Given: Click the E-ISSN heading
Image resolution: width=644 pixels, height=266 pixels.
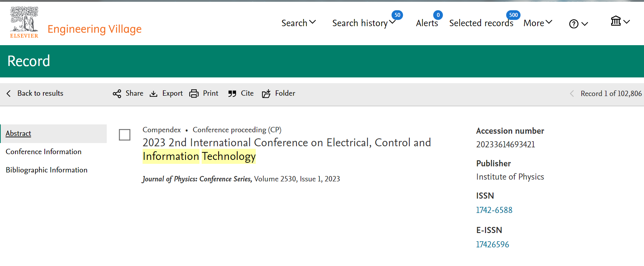Looking at the screenshot, I should pyautogui.click(x=489, y=230).
